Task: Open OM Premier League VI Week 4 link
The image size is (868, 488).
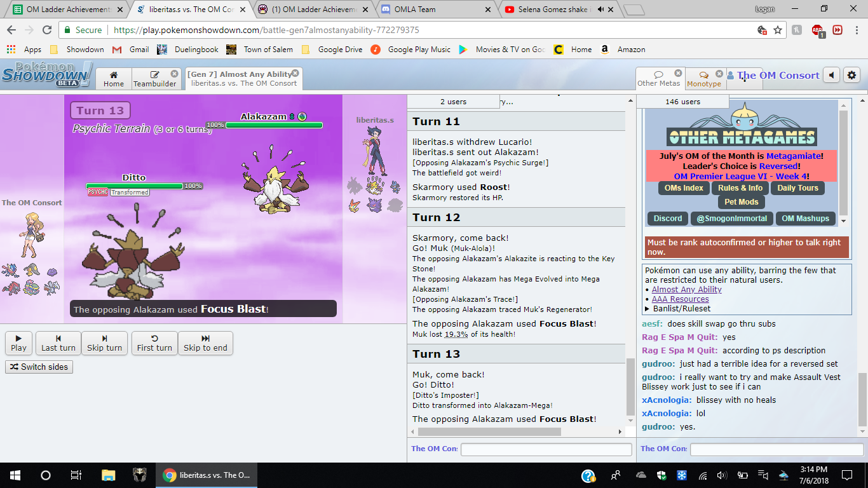Action: pos(741,176)
